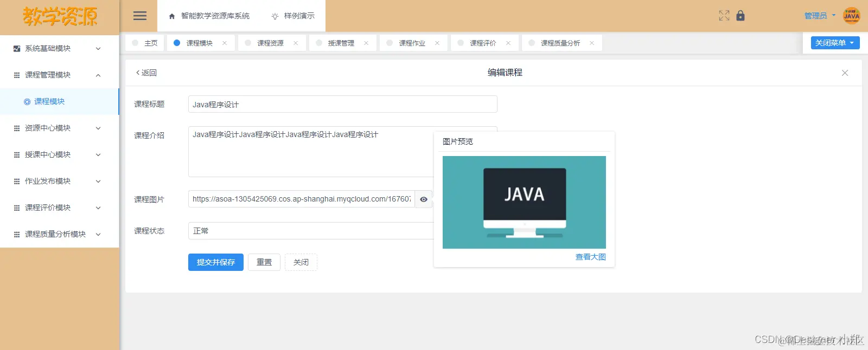This screenshot has height=350, width=868.
Task: Close the 授课管理 tab
Action: pyautogui.click(x=366, y=43)
